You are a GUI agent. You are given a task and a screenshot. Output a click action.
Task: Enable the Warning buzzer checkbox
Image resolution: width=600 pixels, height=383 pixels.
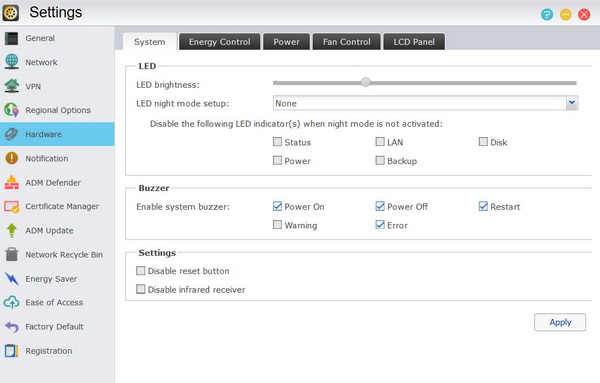[277, 225]
